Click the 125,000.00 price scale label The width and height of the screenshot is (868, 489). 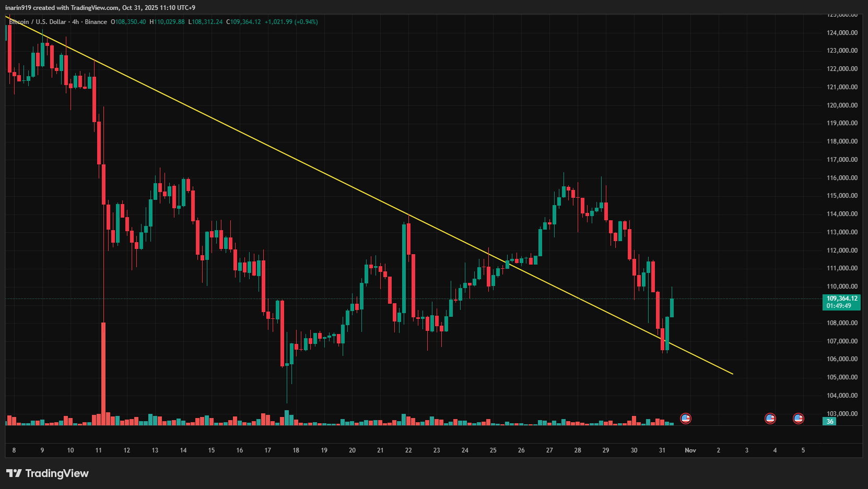click(x=842, y=15)
